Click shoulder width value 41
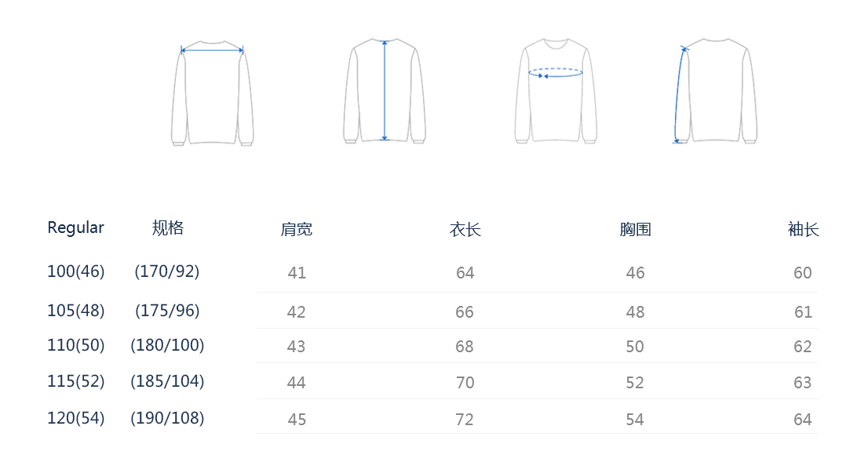This screenshot has width=868, height=473. [x=297, y=273]
